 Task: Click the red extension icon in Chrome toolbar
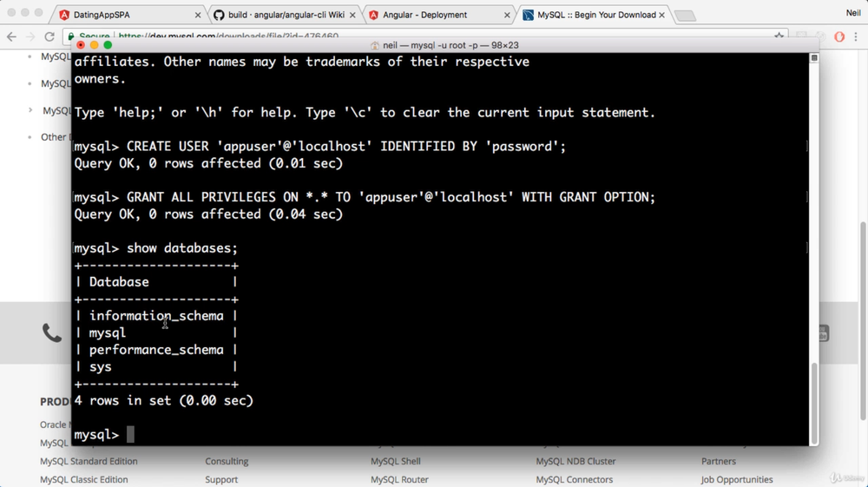tap(839, 36)
